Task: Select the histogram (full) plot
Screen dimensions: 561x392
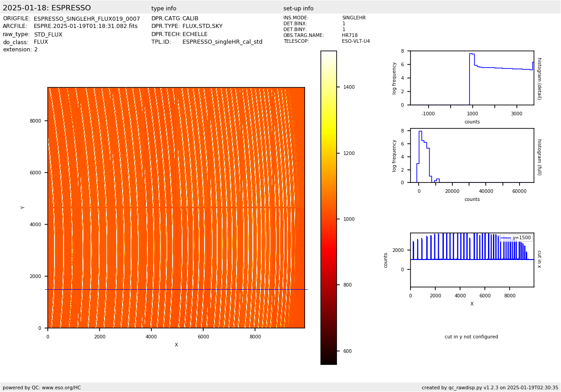Action: [472, 155]
